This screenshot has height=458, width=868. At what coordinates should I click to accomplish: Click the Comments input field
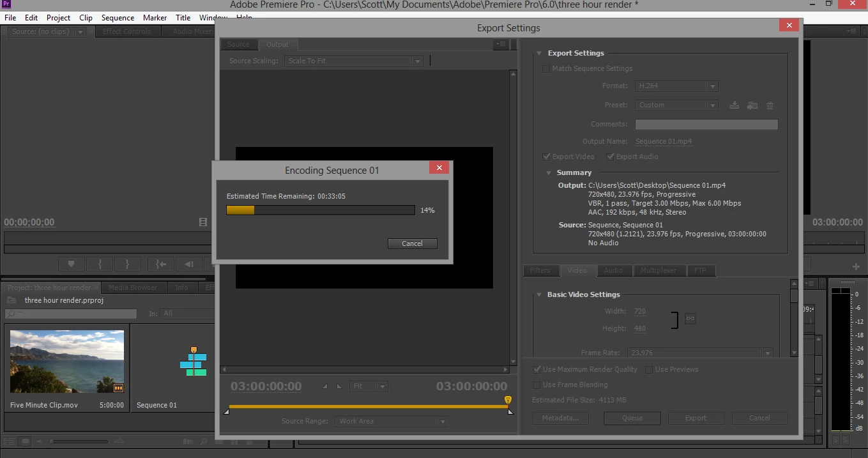pyautogui.click(x=706, y=125)
